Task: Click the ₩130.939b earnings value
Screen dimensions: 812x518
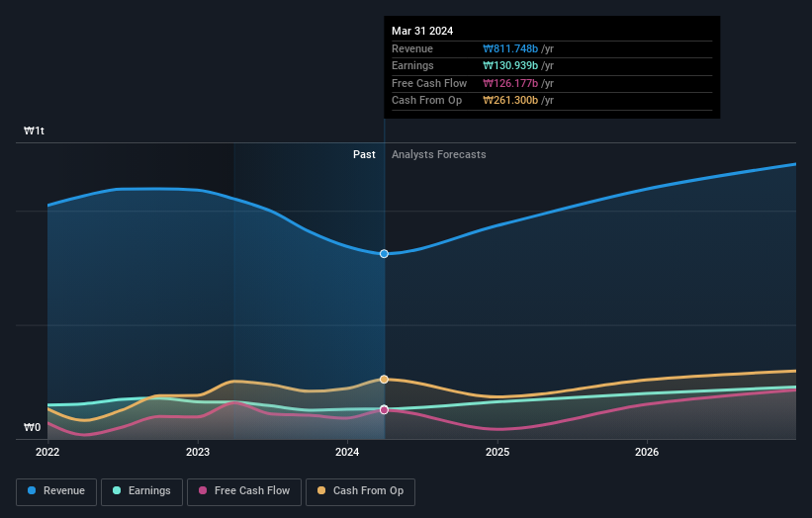Action: (510, 65)
